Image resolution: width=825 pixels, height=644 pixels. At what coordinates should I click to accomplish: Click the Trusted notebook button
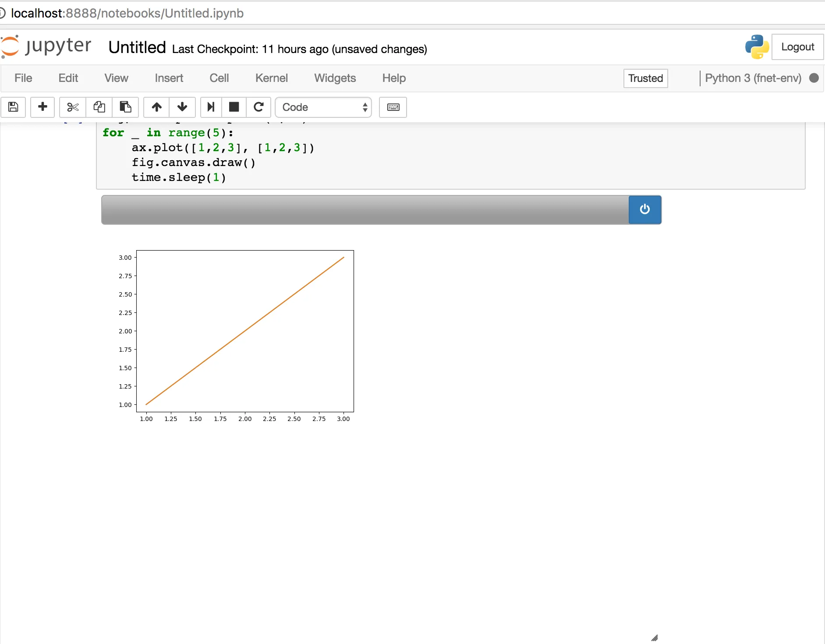tap(645, 78)
